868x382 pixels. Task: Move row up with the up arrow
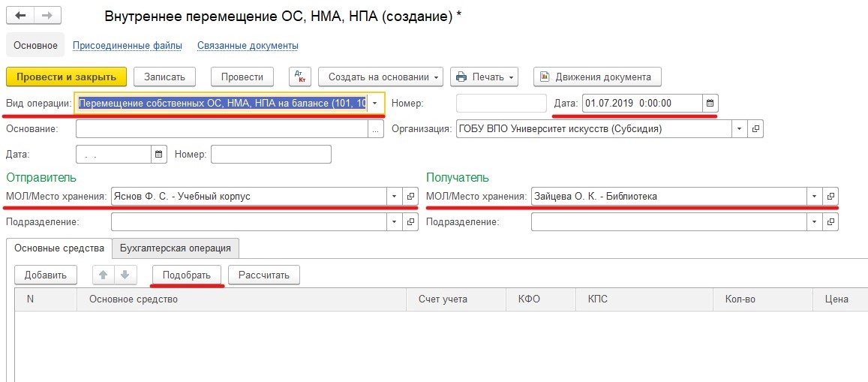tap(104, 275)
